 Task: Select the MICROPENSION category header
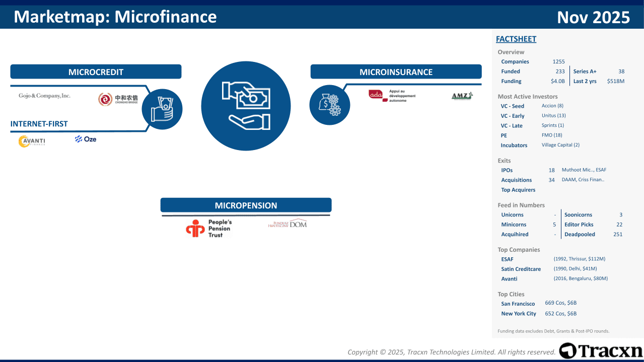tap(246, 205)
